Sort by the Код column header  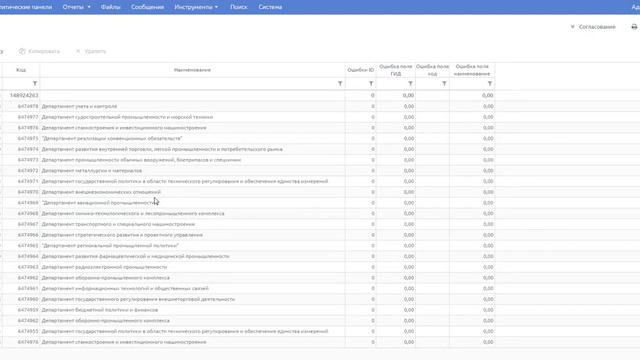(21, 70)
